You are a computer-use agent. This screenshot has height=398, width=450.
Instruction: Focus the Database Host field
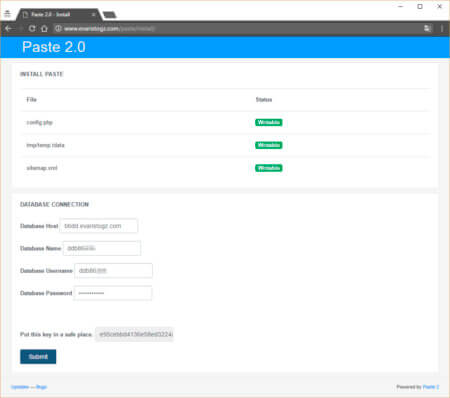(99, 226)
